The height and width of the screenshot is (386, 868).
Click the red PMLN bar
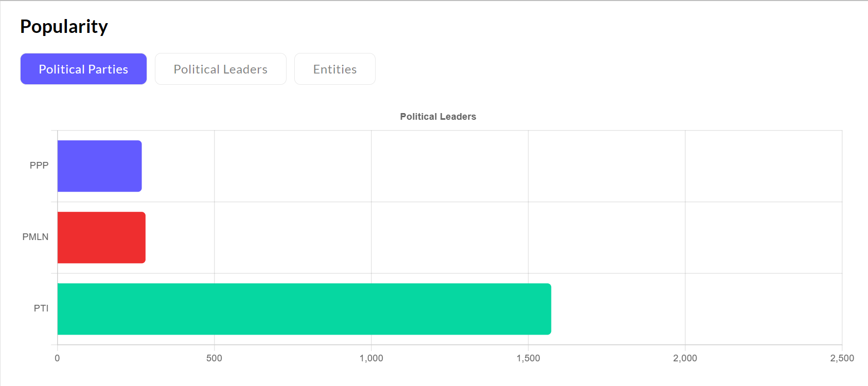point(101,237)
